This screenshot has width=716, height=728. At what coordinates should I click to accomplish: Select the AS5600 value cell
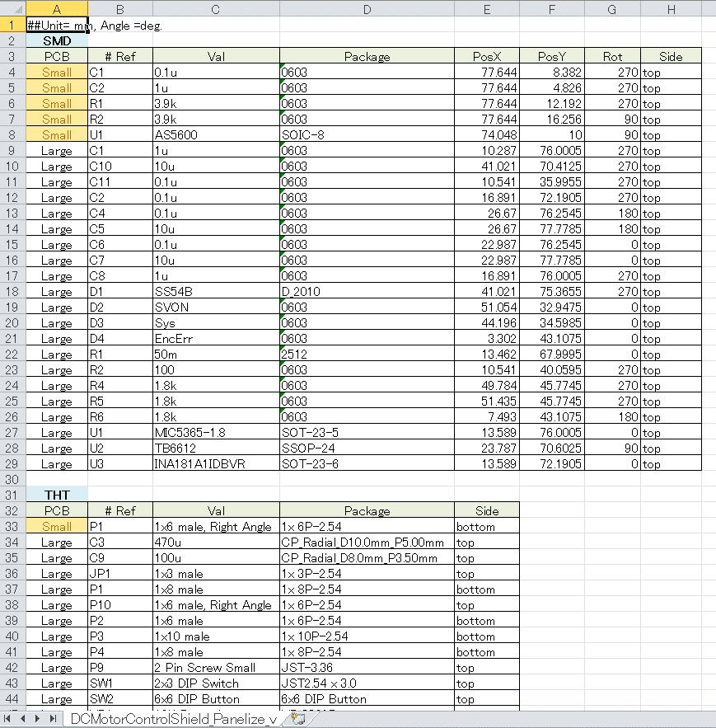coord(216,135)
